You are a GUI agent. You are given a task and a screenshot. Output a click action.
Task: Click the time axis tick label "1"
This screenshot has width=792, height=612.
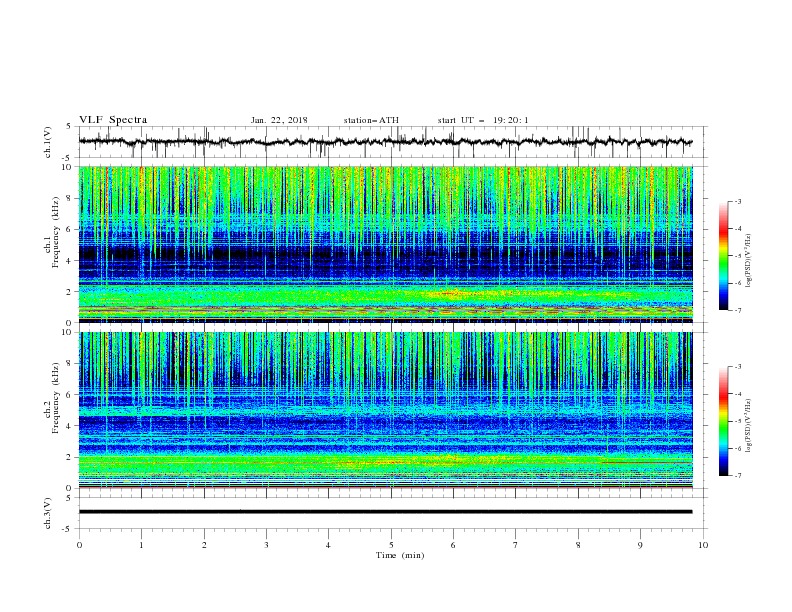[141, 545]
